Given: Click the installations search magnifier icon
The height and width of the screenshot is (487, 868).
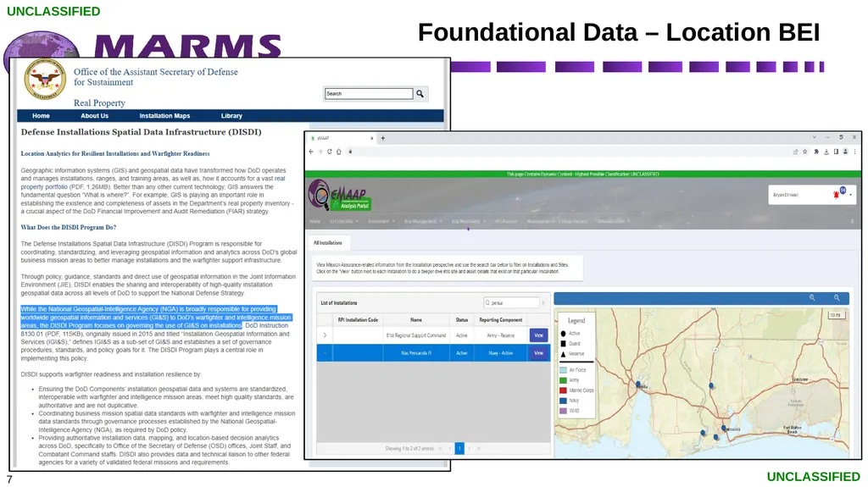Looking at the screenshot, I should [x=487, y=302].
